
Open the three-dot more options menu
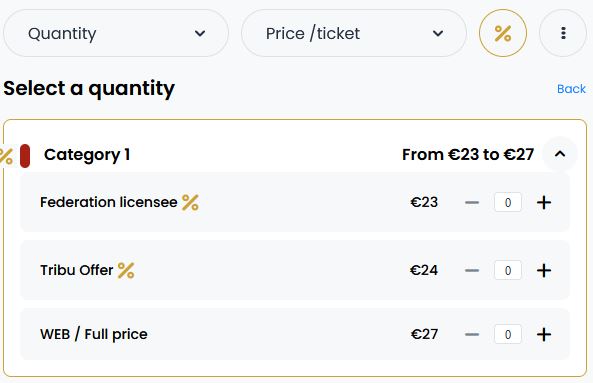coord(563,33)
